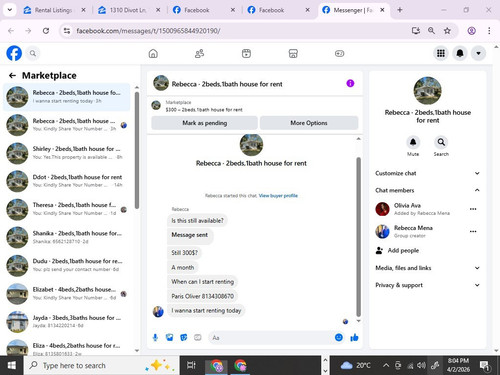Open the weather widget showing 20°C
This screenshot has height=375, width=500.
point(355,365)
